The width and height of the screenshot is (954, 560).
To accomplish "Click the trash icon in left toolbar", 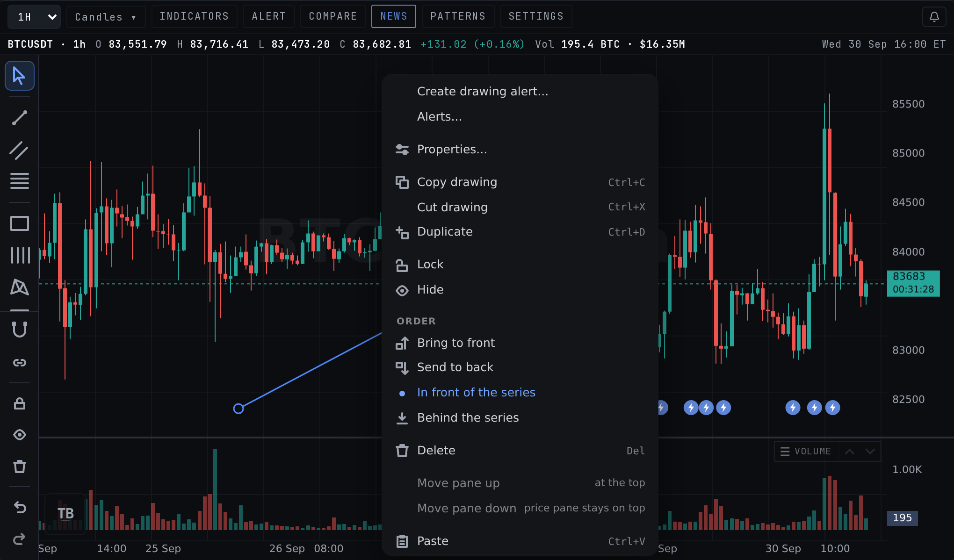I will (20, 467).
